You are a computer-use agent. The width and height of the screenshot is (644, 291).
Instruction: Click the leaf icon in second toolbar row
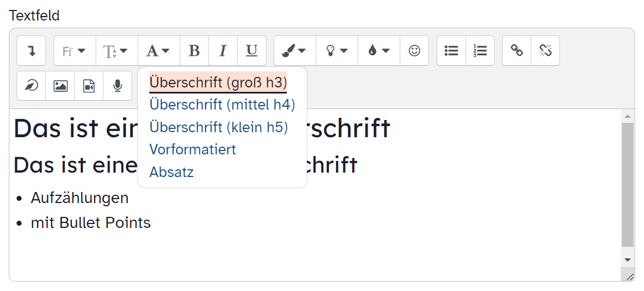[32, 86]
